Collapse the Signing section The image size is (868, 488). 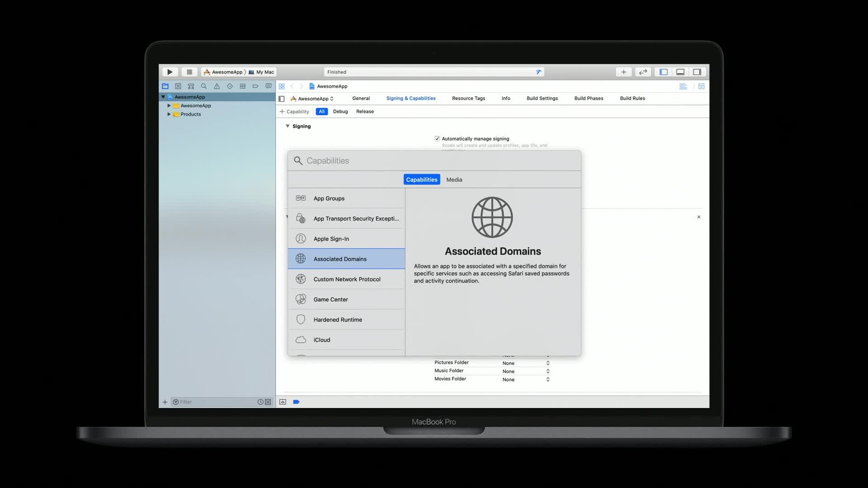[287, 126]
